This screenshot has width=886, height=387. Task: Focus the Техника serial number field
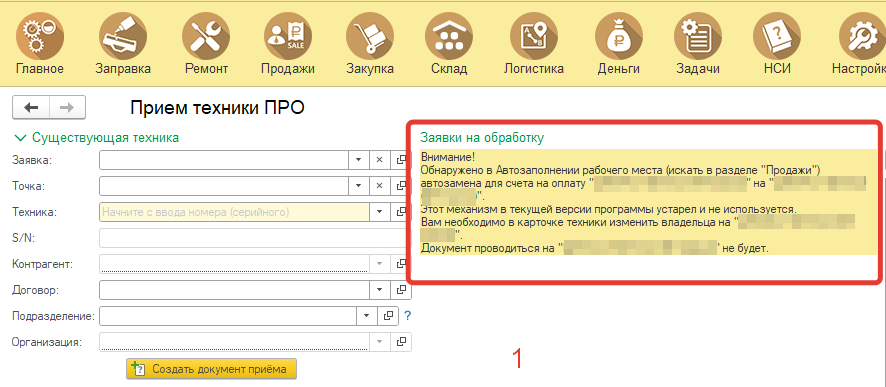coord(234,212)
